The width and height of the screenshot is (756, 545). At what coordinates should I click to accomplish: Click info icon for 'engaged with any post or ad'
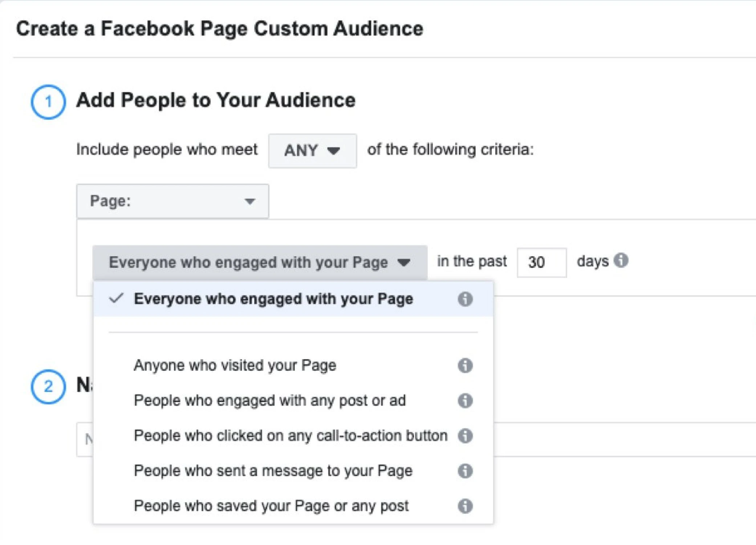pyautogui.click(x=465, y=401)
